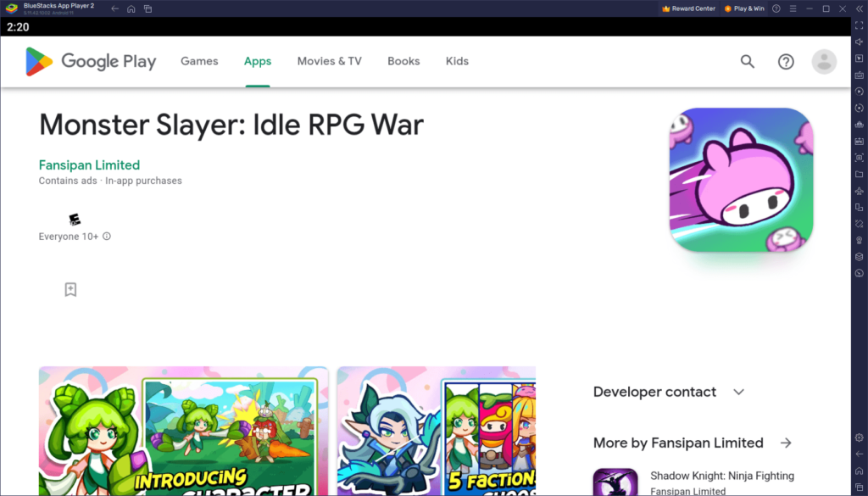This screenshot has height=496, width=868.
Task: Open the Game controls sidebar tool
Action: (860, 58)
